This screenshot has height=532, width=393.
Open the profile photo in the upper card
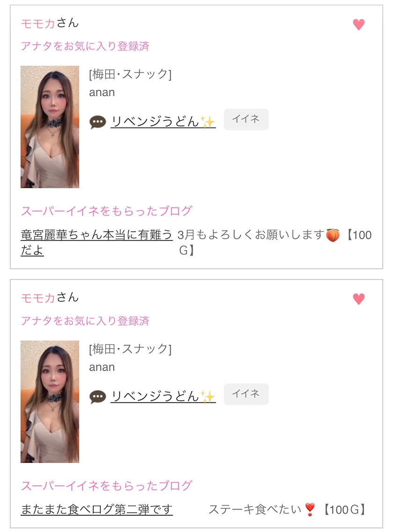50,127
